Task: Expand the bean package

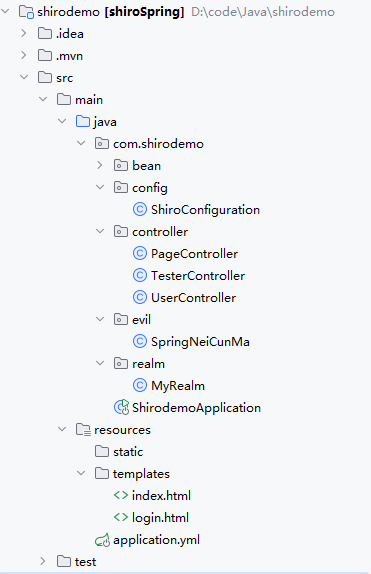Action: (x=100, y=165)
